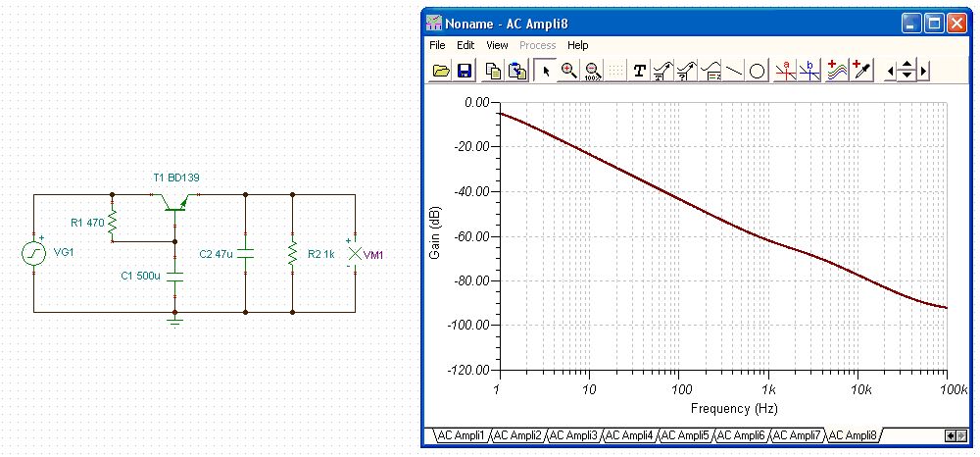Image resolution: width=980 pixels, height=457 pixels.
Task: Select the VM1 voltmeter symbol
Action: pos(355,253)
